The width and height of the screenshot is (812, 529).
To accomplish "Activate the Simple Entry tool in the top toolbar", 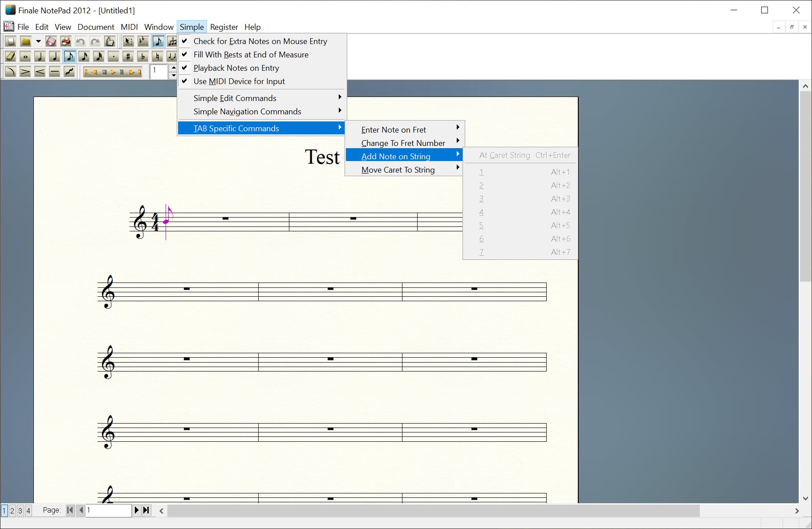I will tap(158, 41).
